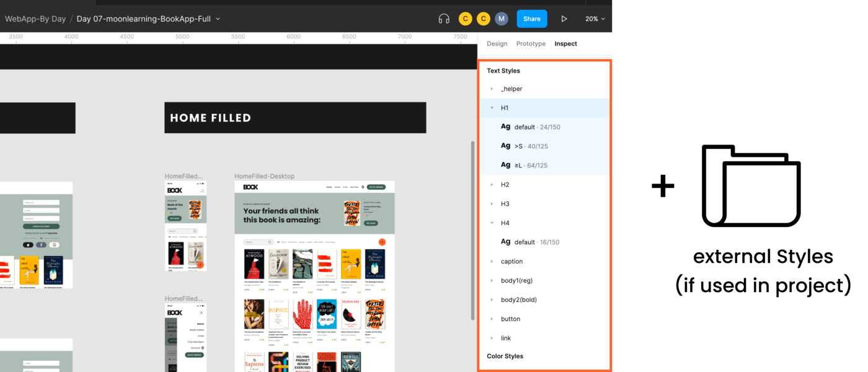This screenshot has width=868, height=372.
Task: Select the ≥L 64/125 text style
Action: click(x=544, y=165)
